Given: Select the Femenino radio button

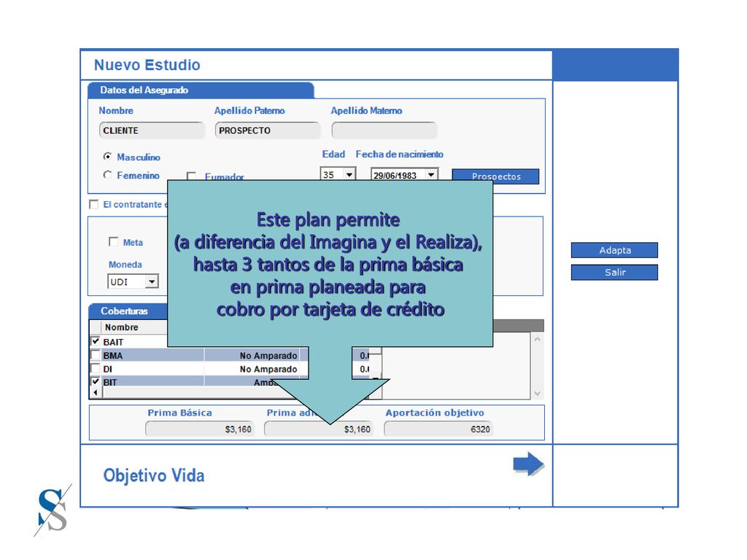Looking at the screenshot, I should point(108,175).
